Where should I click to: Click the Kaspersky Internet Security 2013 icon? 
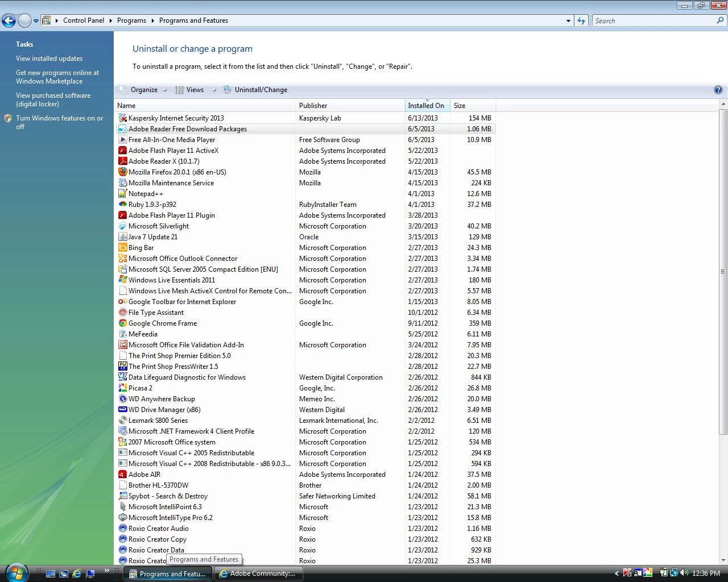[122, 118]
